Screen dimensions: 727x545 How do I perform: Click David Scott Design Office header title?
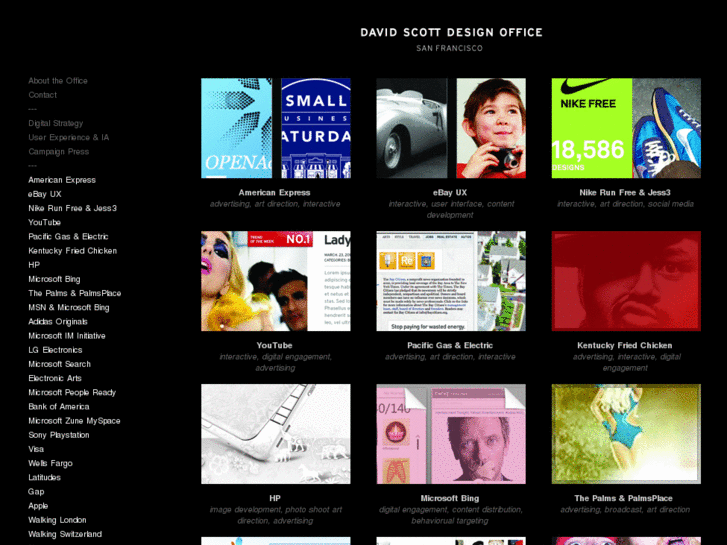point(451,32)
